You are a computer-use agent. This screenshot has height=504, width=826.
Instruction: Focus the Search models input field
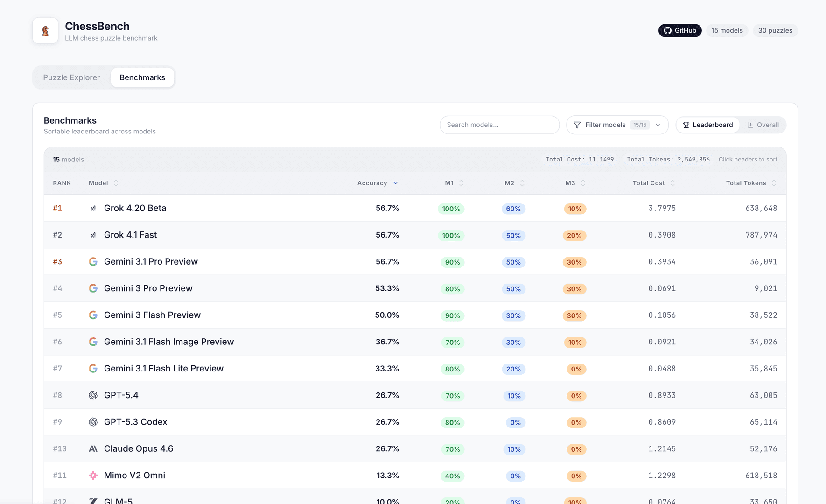pos(499,125)
